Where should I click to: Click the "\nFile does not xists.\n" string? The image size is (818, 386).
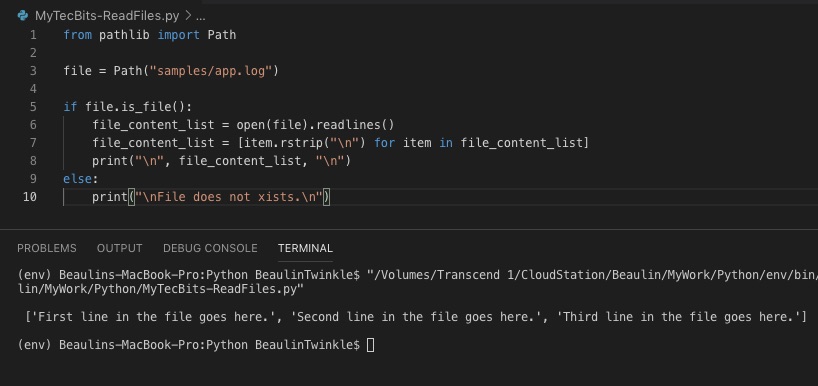click(x=229, y=197)
